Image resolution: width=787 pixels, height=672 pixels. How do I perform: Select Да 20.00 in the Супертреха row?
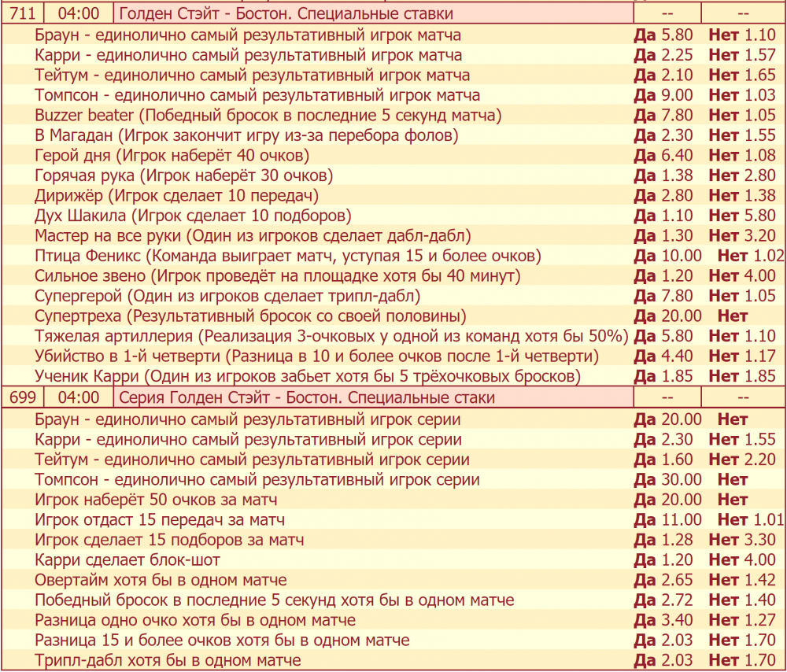[x=667, y=316]
